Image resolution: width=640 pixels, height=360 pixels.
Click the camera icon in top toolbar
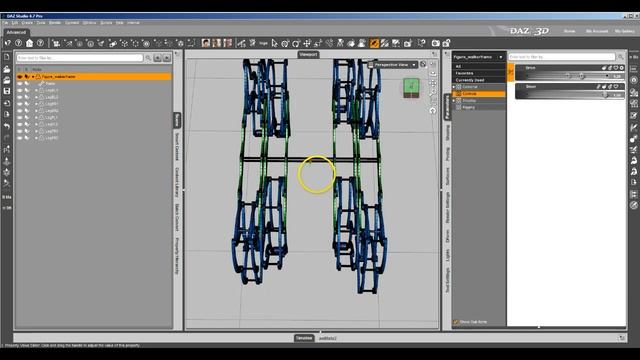point(436,43)
